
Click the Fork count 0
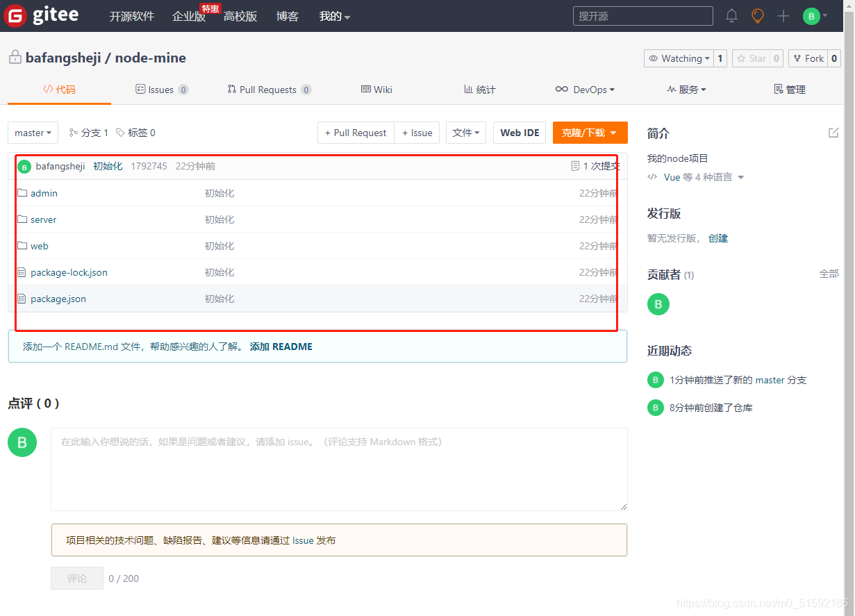tap(833, 58)
